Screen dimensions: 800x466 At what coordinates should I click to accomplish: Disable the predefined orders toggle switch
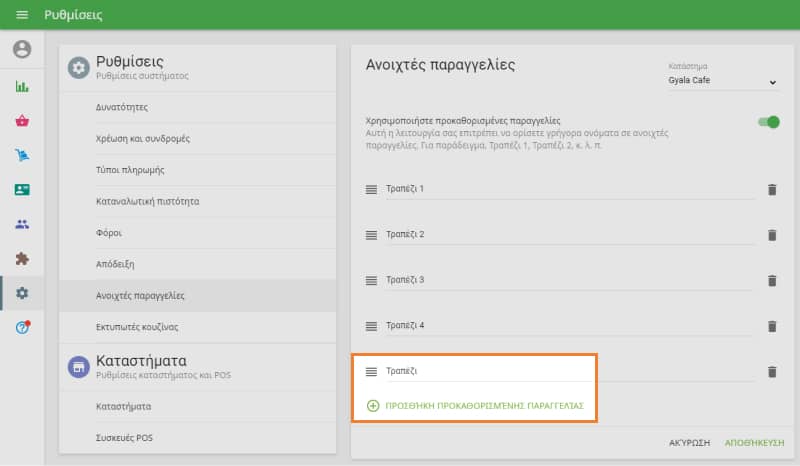(768, 122)
